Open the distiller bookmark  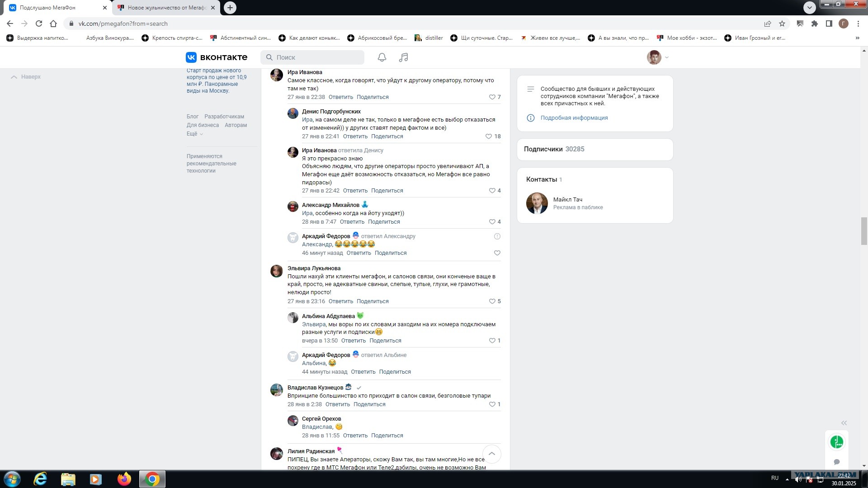coord(429,38)
